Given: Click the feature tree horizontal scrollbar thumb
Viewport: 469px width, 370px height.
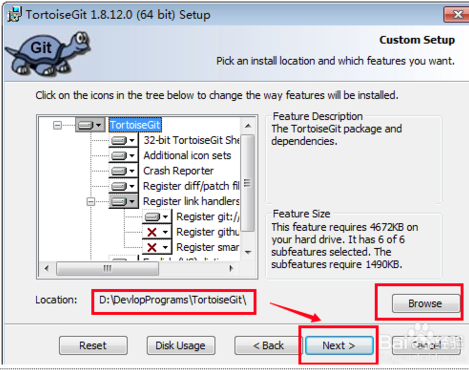Looking at the screenshot, I should pyautogui.click(x=107, y=268).
